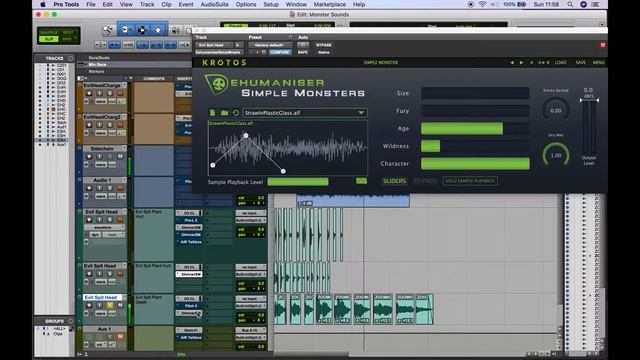640x360 pixels.
Task: Click the Stereo Spread knob showing 0.00
Action: [x=556, y=110]
